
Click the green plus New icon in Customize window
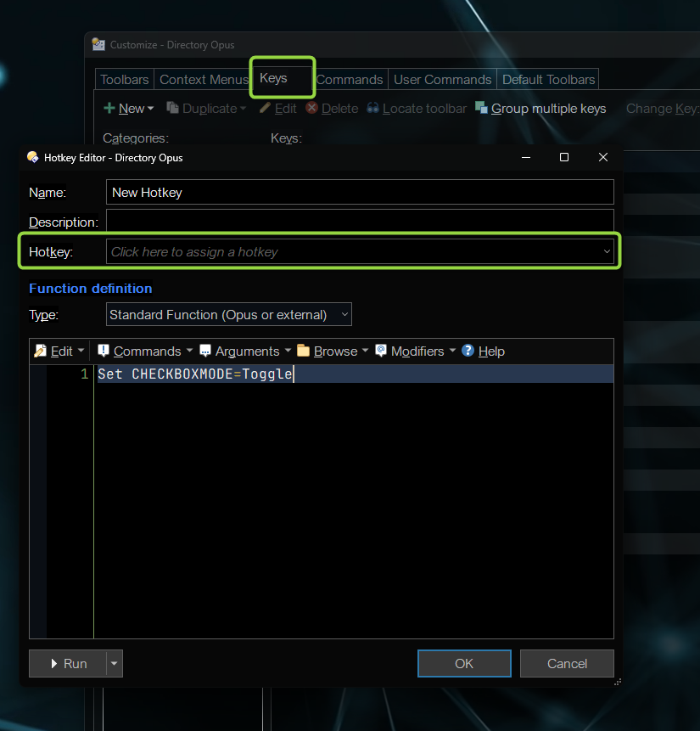(109, 108)
